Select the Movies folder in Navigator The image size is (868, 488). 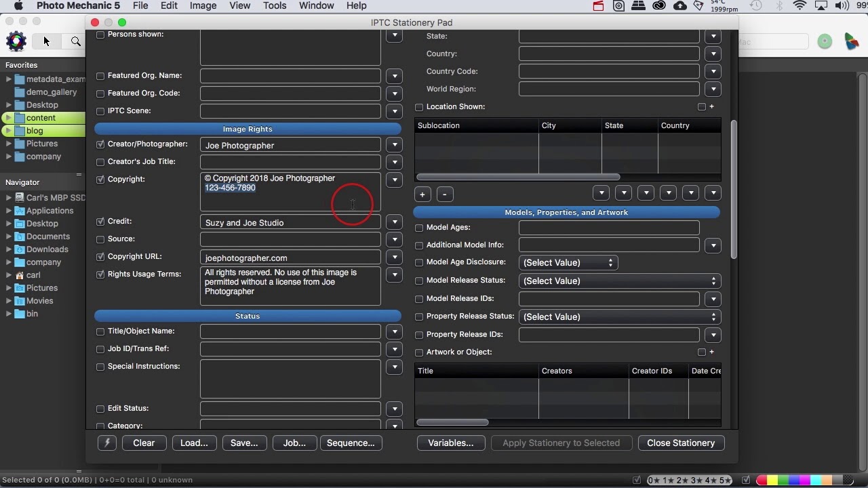tap(39, 301)
